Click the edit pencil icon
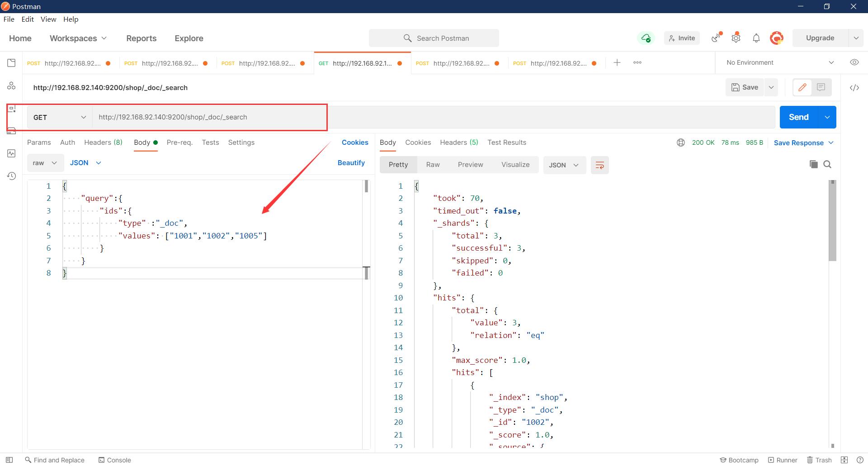The width and height of the screenshot is (868, 466). 802,87
